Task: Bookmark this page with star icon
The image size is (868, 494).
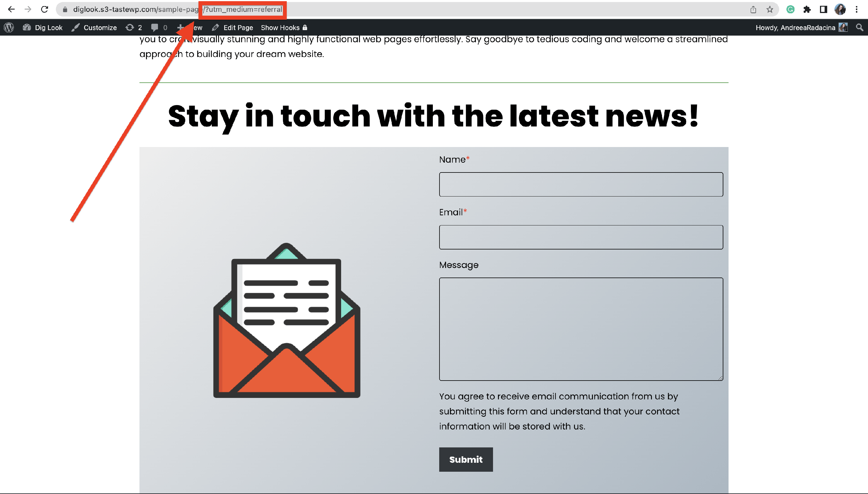Action: tap(770, 10)
